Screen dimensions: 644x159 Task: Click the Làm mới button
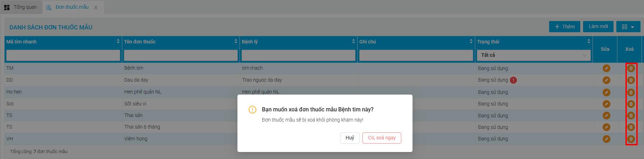pyautogui.click(x=598, y=27)
